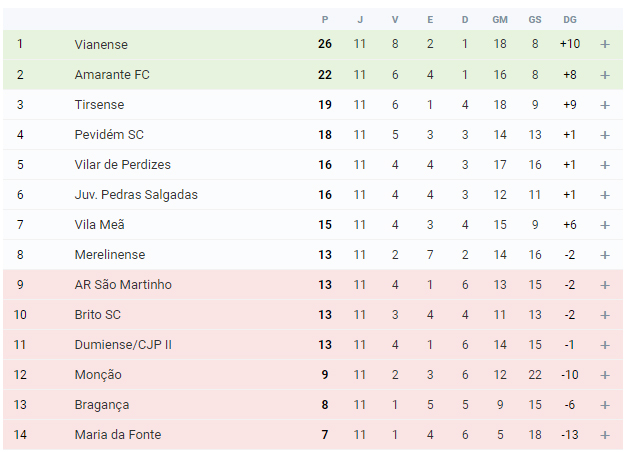Sort table by GM column header
This screenshot has width=625, height=452.
tap(500, 20)
